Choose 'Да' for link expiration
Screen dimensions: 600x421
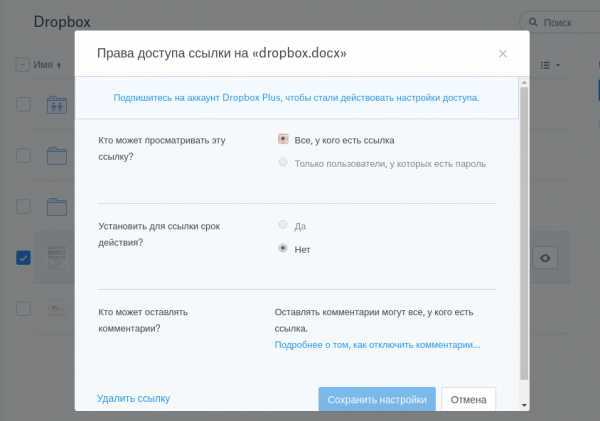(283, 224)
